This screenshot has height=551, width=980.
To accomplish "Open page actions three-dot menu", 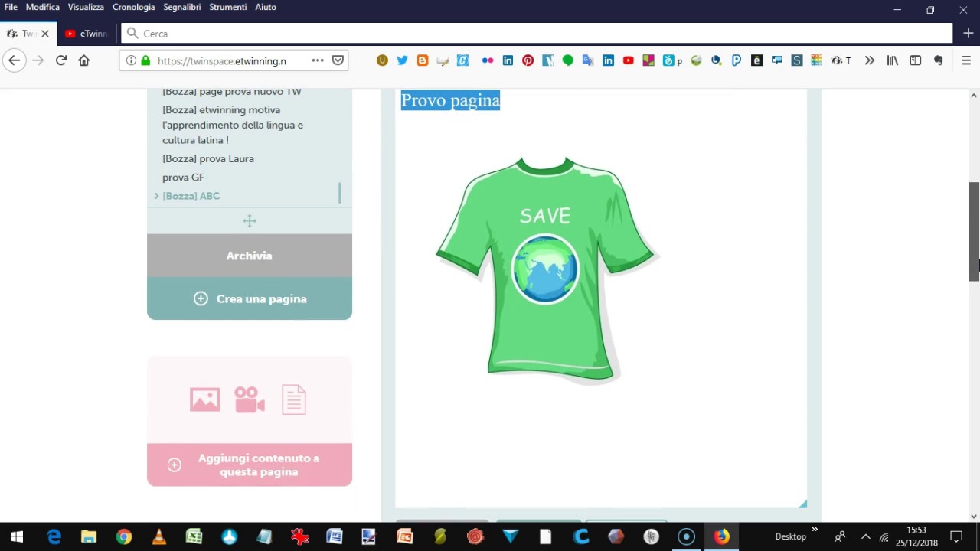I will click(x=318, y=60).
